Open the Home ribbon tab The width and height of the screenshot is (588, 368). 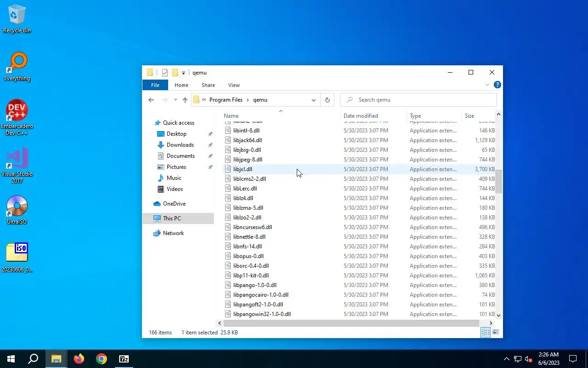[x=181, y=85]
